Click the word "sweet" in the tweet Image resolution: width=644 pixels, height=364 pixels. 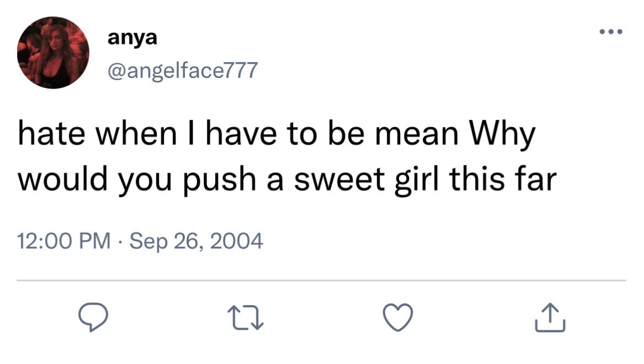pyautogui.click(x=339, y=180)
